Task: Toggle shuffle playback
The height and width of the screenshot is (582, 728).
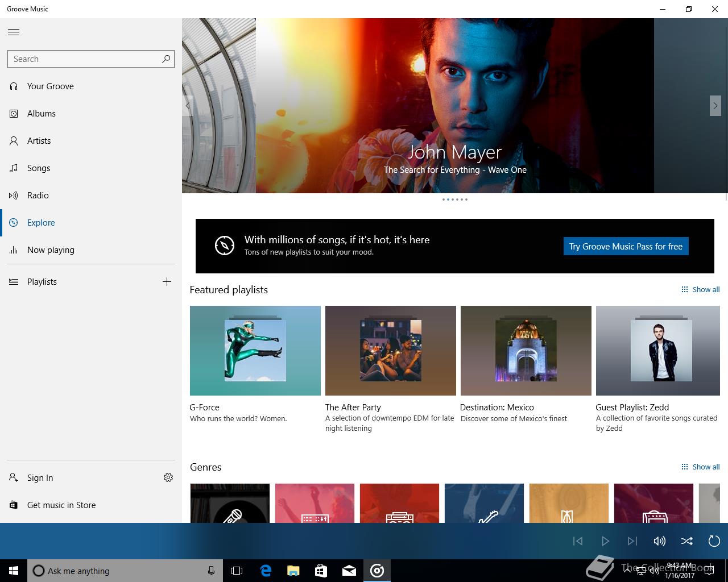Action: pyautogui.click(x=687, y=541)
